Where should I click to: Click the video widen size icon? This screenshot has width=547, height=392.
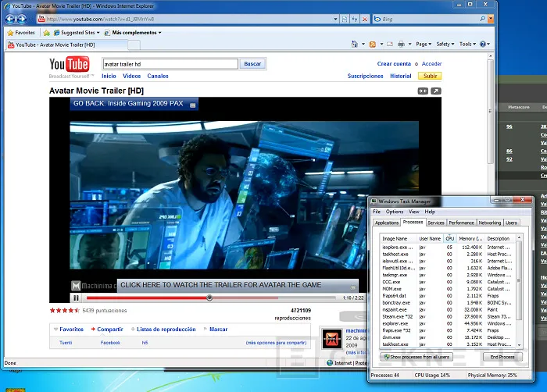[x=423, y=91]
